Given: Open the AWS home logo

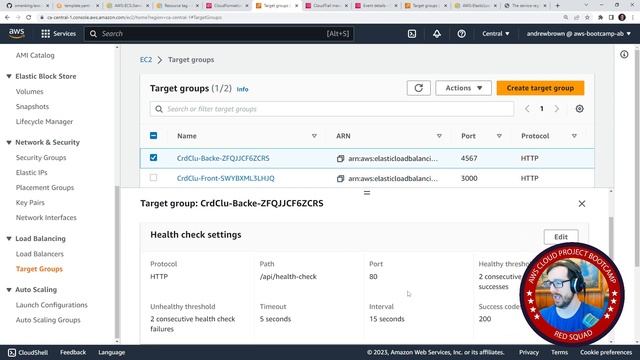Looking at the screenshot, I should [17, 33].
